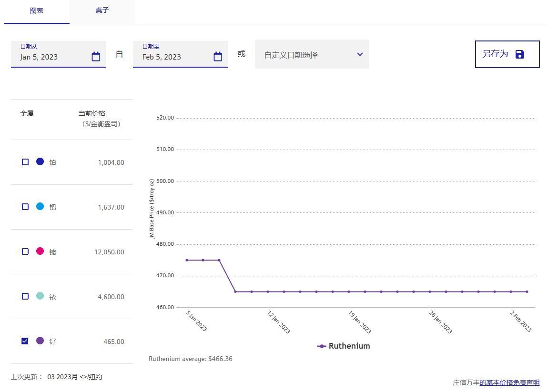Click the light blue 钯 color dot

coord(40,207)
